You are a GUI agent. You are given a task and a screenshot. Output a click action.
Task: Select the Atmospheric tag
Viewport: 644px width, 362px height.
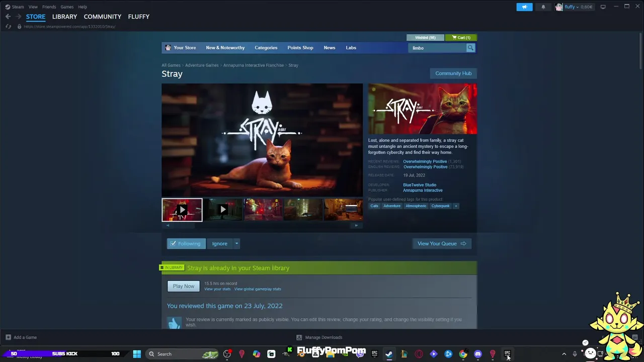(416, 206)
